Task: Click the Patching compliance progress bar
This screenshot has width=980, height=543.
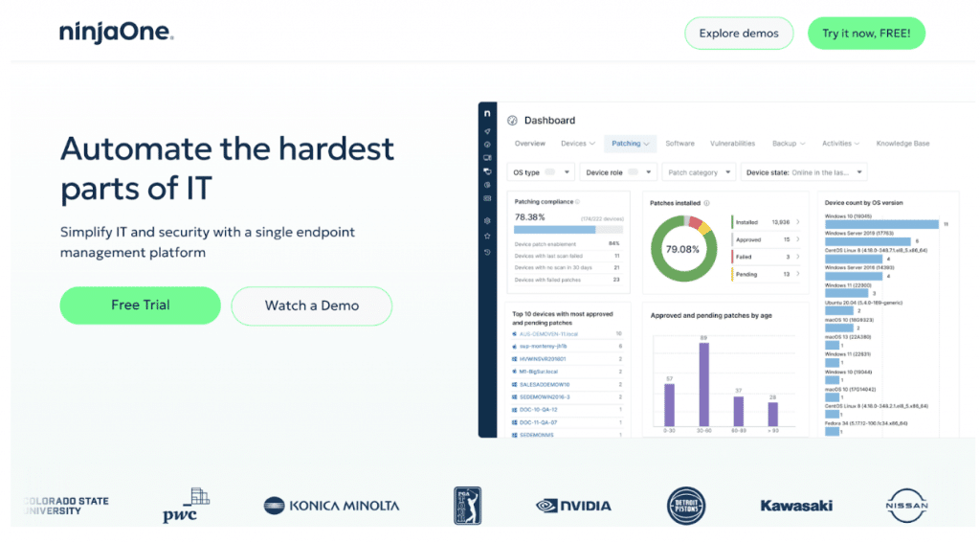Action: tap(568, 230)
